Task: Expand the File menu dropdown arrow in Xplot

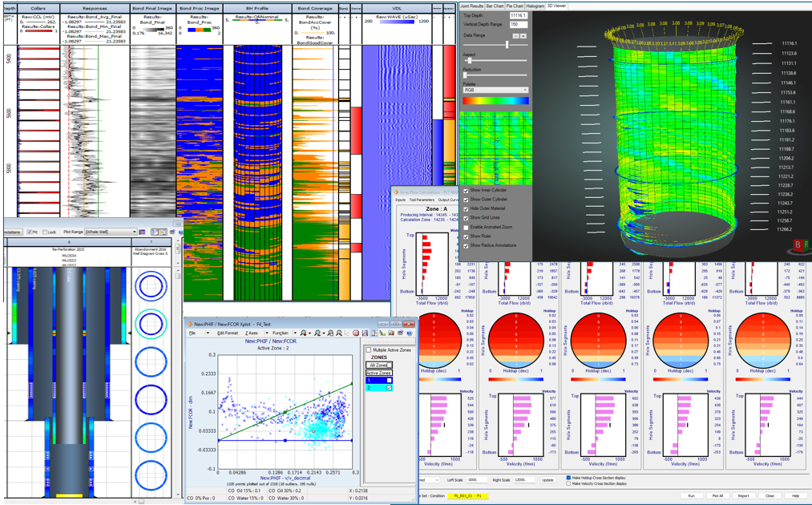Action: 208,333
